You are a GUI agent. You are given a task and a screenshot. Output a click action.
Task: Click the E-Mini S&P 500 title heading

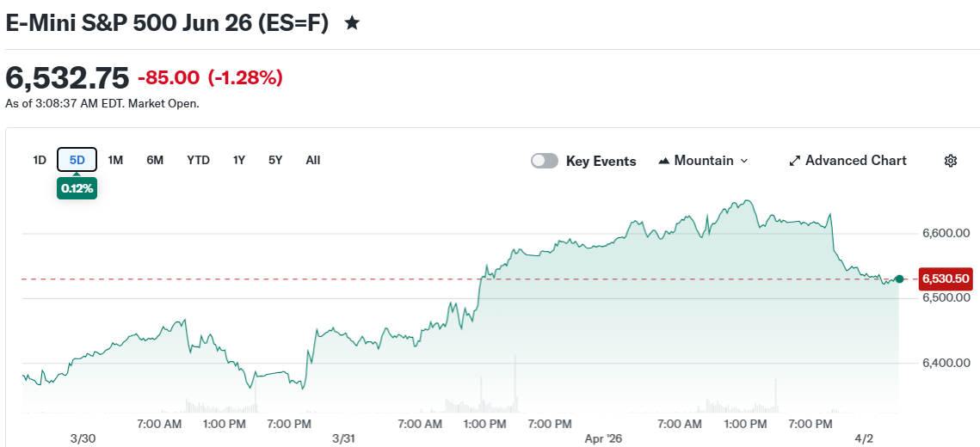click(x=167, y=24)
